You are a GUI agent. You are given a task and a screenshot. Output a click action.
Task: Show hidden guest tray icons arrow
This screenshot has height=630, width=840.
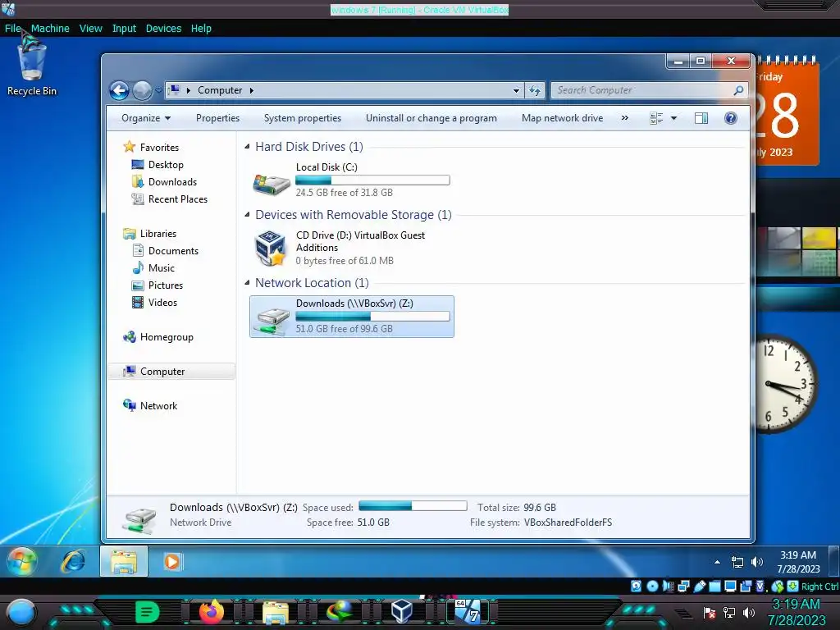(717, 562)
